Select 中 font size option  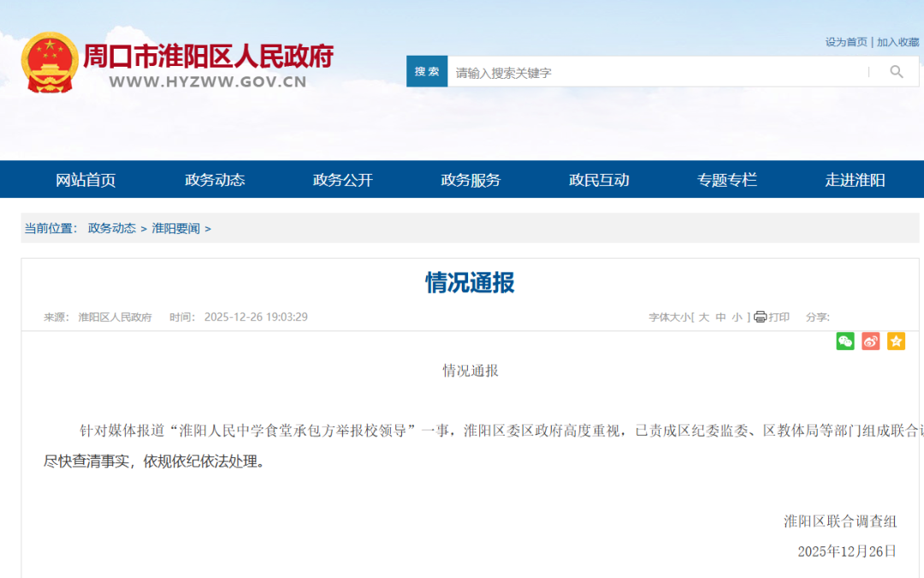[x=720, y=317]
